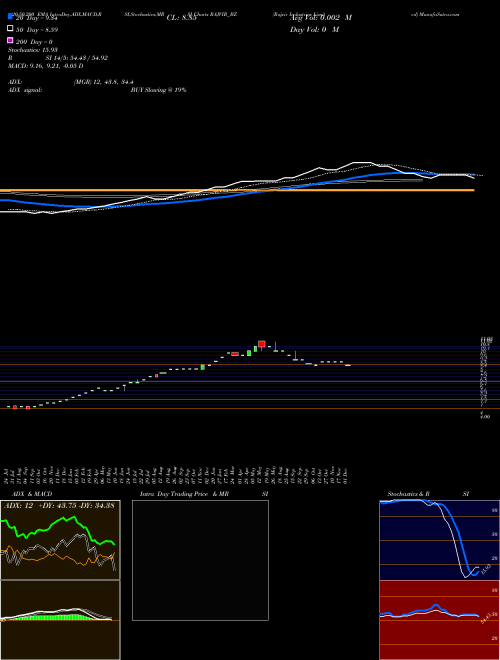This screenshot has width=500, height=660.
Task: Click the largest red candlestick at the price peak
Action: (x=261, y=344)
